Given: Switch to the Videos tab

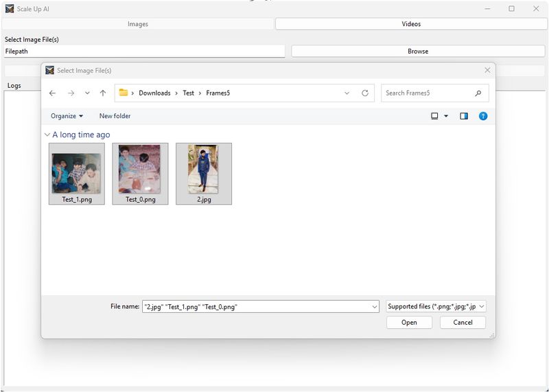Looking at the screenshot, I should coord(411,24).
